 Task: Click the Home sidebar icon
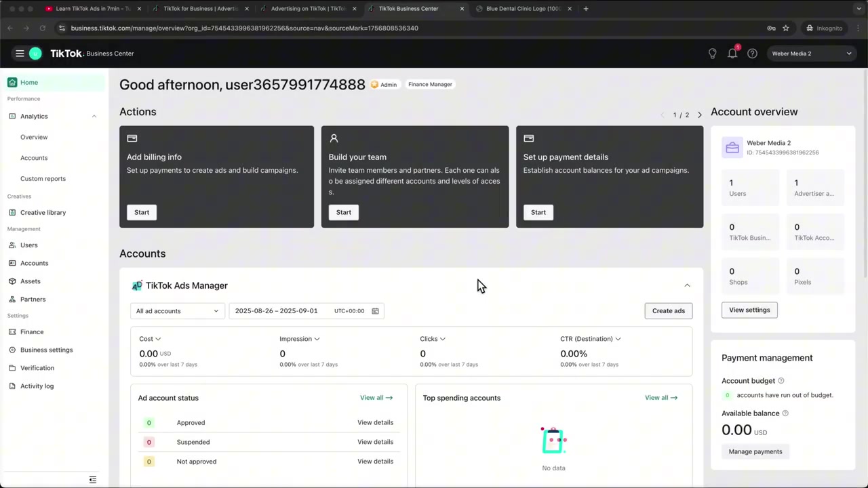12,83
